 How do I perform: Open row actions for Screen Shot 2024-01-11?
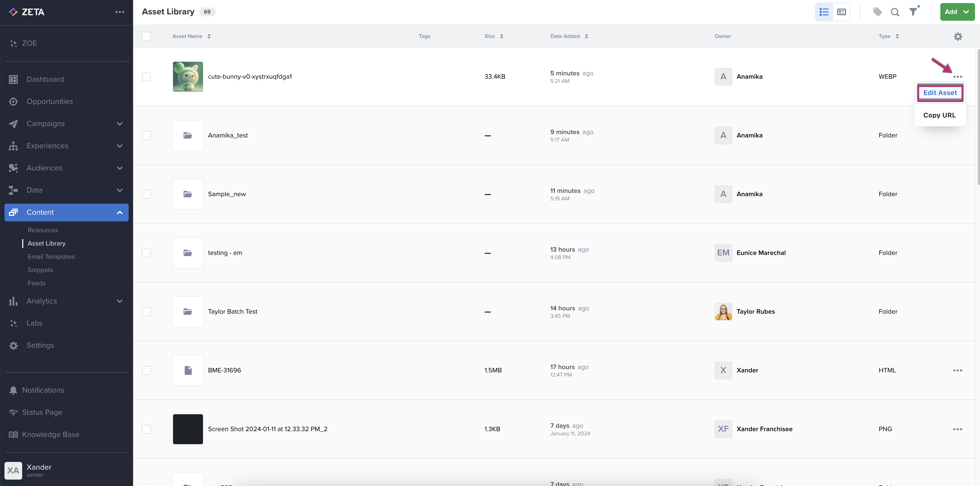click(958, 429)
